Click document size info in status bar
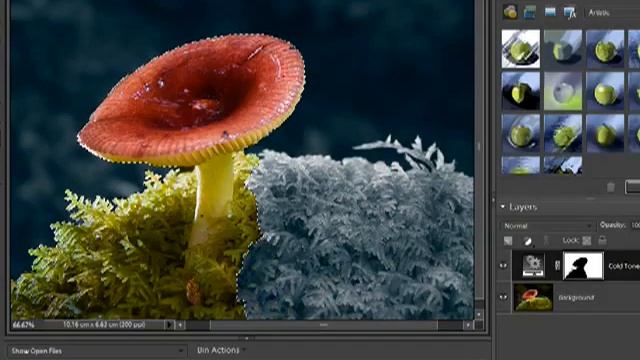This screenshot has height=360, width=640. point(104,325)
